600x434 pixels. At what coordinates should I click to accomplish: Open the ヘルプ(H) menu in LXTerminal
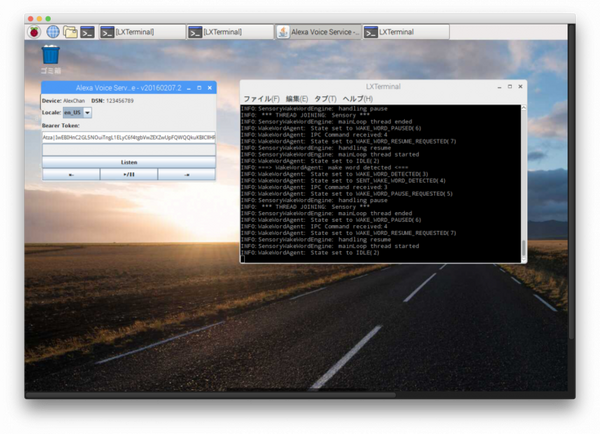click(x=357, y=99)
